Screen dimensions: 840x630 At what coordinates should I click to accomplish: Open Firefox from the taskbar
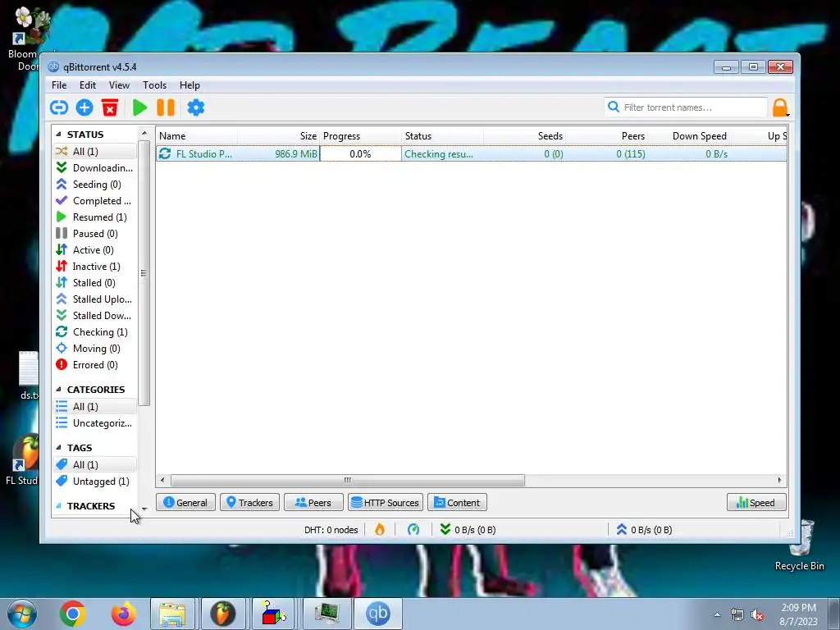[123, 614]
